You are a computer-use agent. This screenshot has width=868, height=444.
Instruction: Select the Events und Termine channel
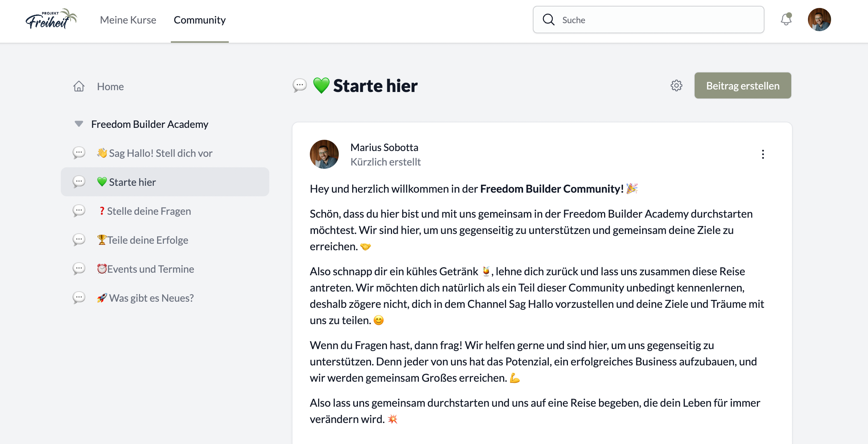[150, 269]
